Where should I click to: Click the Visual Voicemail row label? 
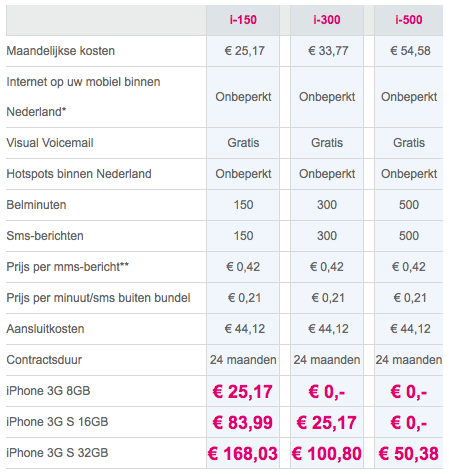click(50, 143)
